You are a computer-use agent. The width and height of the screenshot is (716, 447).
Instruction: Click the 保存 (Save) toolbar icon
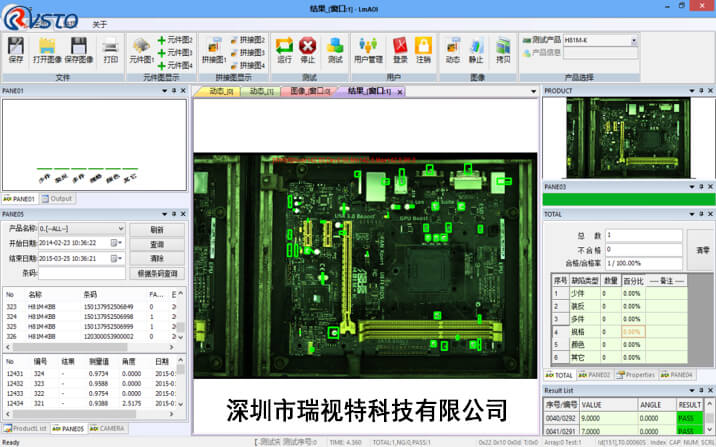[15, 49]
